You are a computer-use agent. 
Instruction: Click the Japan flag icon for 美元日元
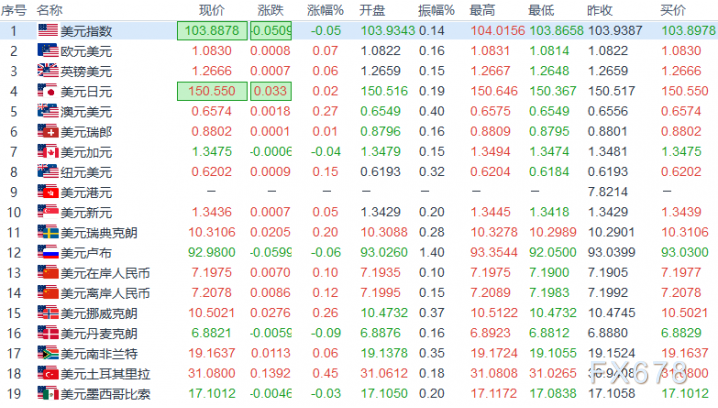pyautogui.click(x=48, y=91)
